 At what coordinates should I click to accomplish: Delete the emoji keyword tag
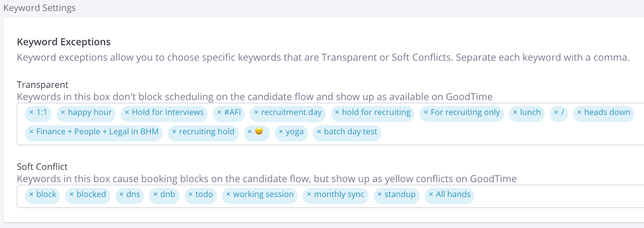pyautogui.click(x=250, y=132)
